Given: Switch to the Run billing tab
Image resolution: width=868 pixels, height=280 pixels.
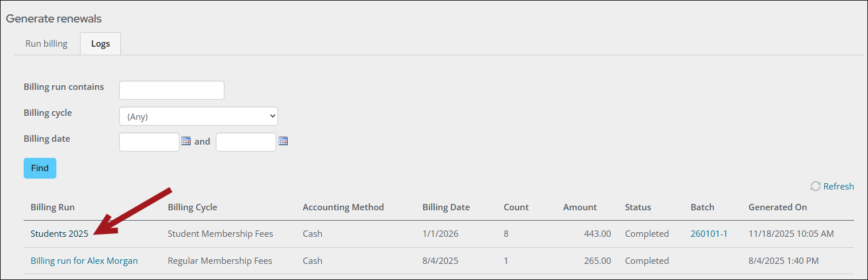Looking at the screenshot, I should coord(46,44).
